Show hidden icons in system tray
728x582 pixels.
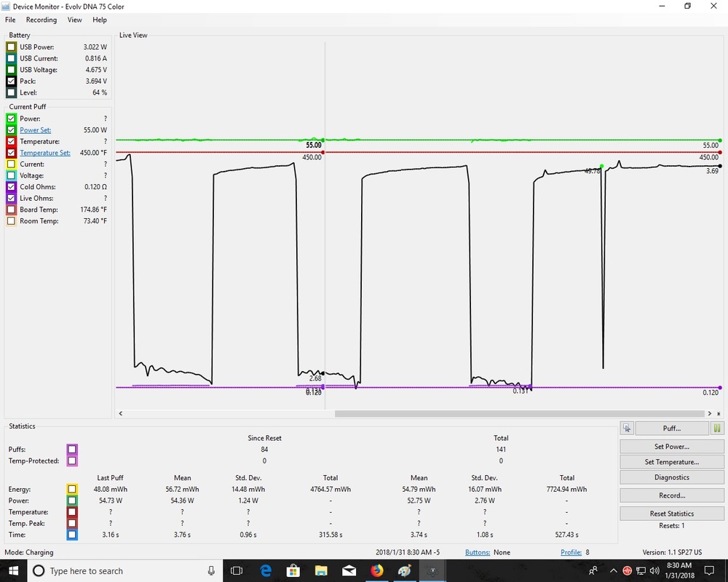click(613, 571)
